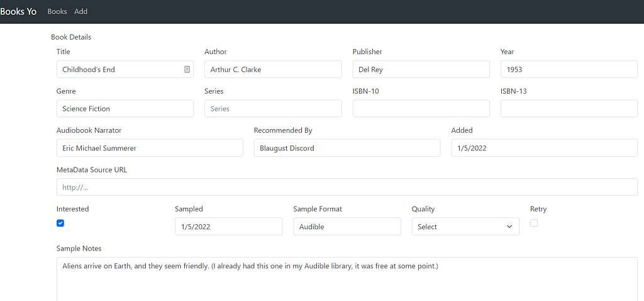Focus the empty Series input field
The width and height of the screenshot is (644, 301).
273,108
